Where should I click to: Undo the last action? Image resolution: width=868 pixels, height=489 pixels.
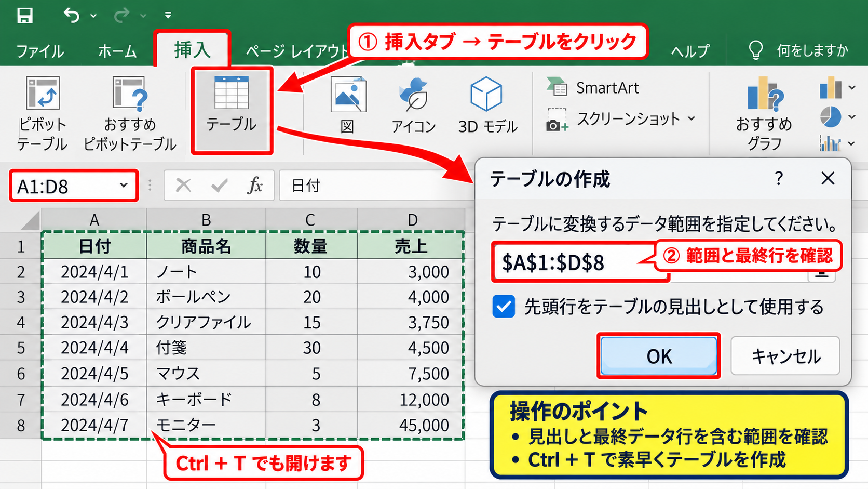[x=71, y=15]
